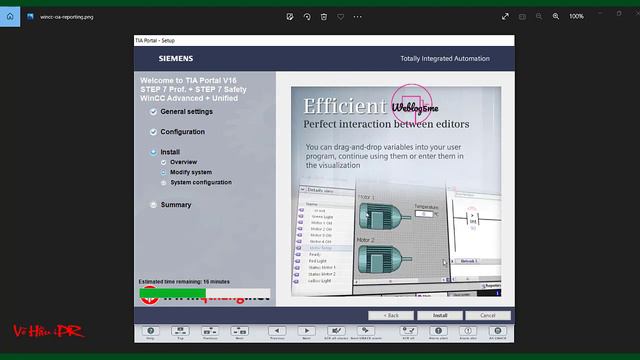
Task: Click the rightmost icon in the bottom toolbar
Action: (x=498, y=331)
